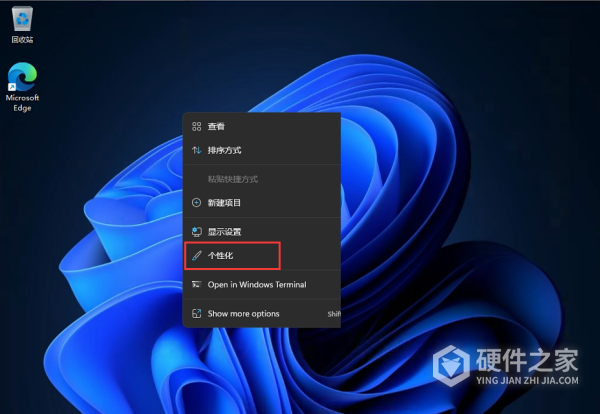This screenshot has height=414, width=600.
Task: Click Show more options entry
Action: 262,314
